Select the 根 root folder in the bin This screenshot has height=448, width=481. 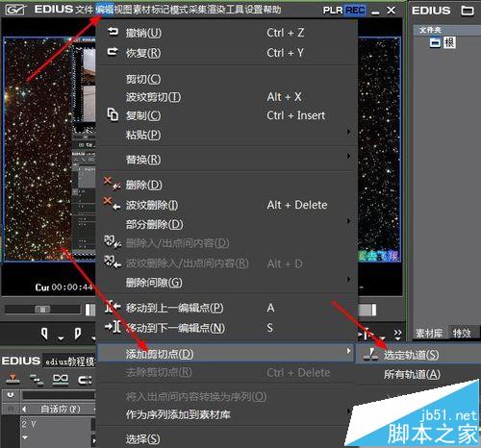click(449, 42)
